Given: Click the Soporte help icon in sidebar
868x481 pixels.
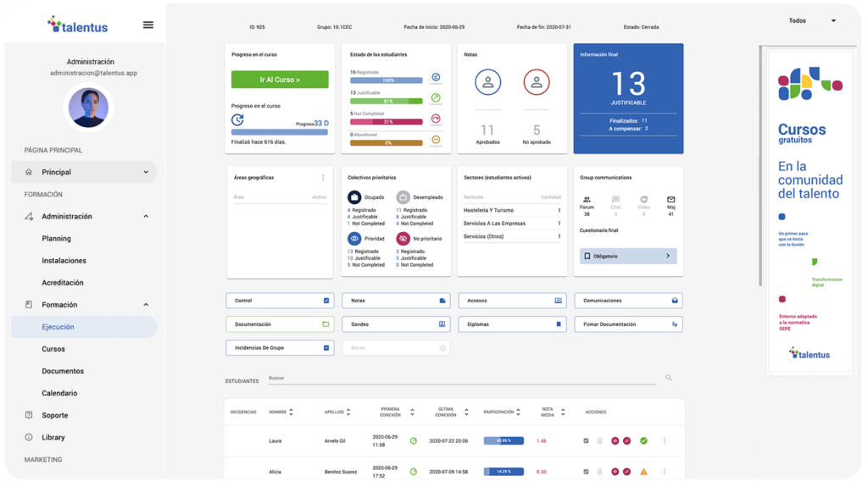Looking at the screenshot, I should 29,415.
